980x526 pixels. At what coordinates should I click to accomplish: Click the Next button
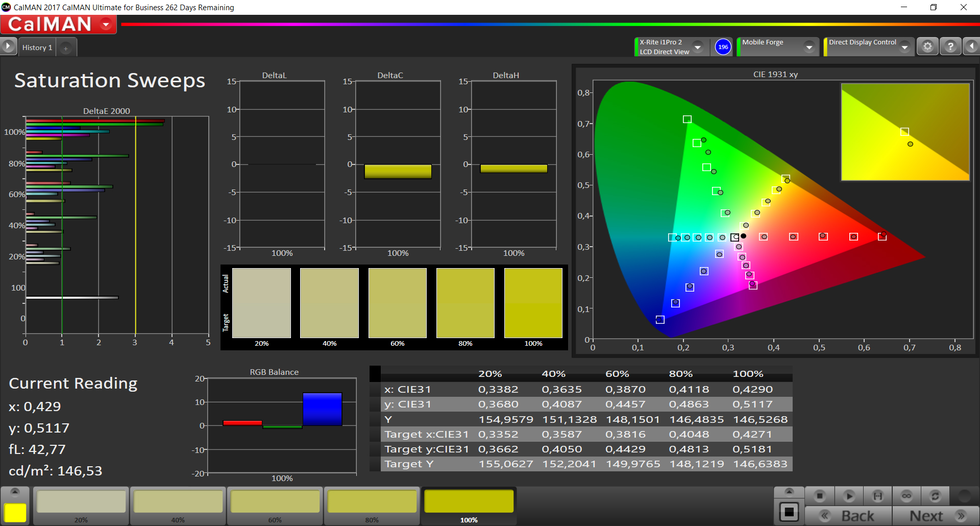point(935,516)
